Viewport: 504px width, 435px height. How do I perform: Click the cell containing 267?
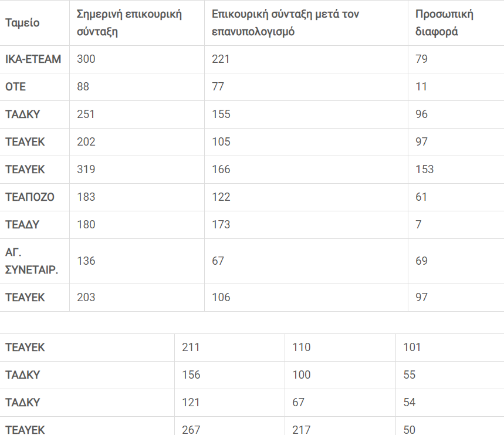[x=191, y=430]
